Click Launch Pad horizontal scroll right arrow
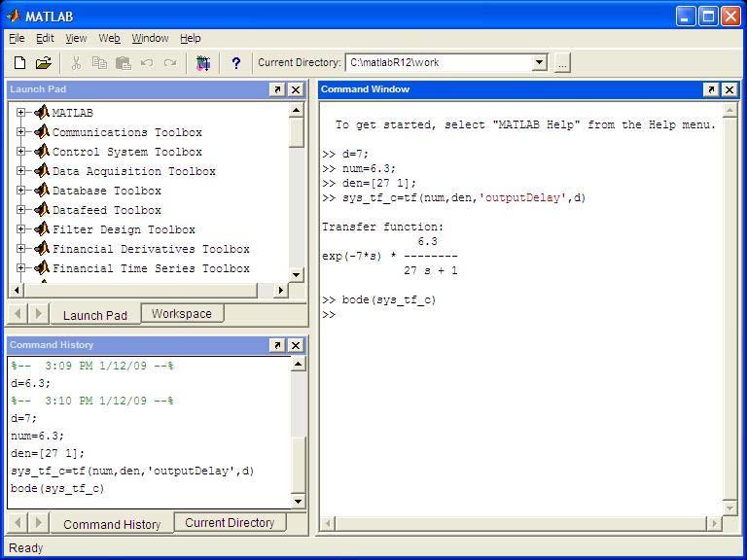747x560 pixels. (281, 290)
